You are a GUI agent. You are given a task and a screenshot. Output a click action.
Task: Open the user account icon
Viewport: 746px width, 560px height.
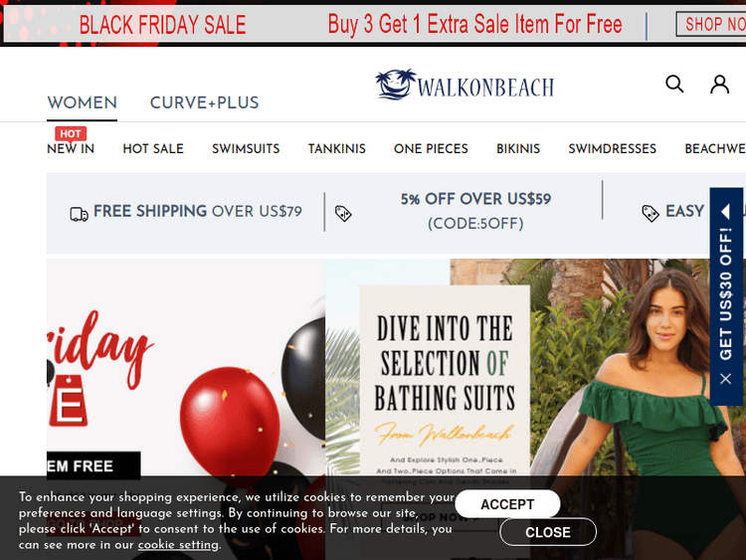(719, 85)
